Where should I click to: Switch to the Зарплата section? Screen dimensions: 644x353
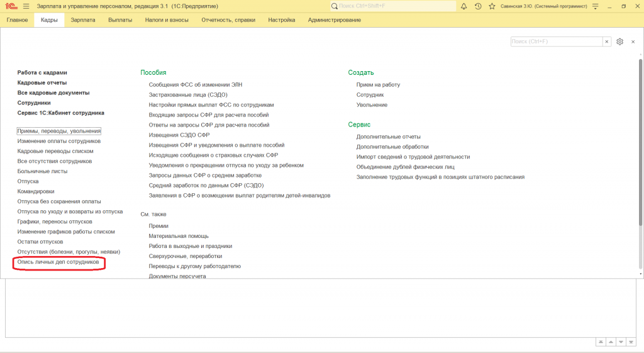coord(83,20)
